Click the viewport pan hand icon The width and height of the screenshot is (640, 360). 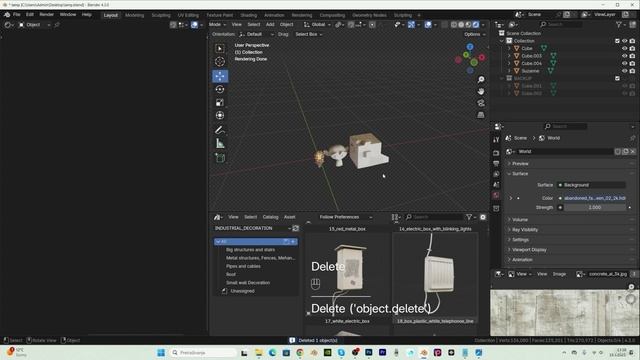[x=481, y=91]
